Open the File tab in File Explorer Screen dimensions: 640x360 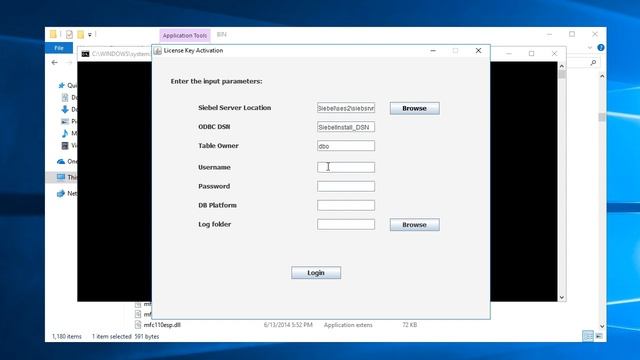point(59,48)
